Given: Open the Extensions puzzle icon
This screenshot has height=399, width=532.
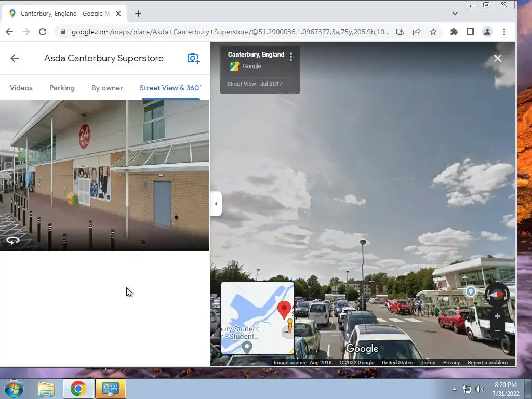Looking at the screenshot, I should click(x=454, y=32).
